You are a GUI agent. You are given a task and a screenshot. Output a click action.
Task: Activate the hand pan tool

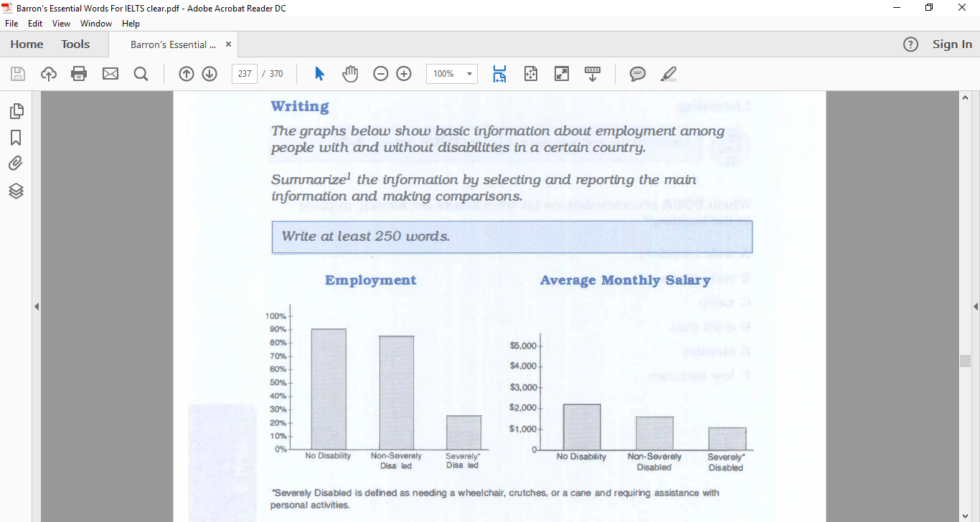pyautogui.click(x=350, y=74)
